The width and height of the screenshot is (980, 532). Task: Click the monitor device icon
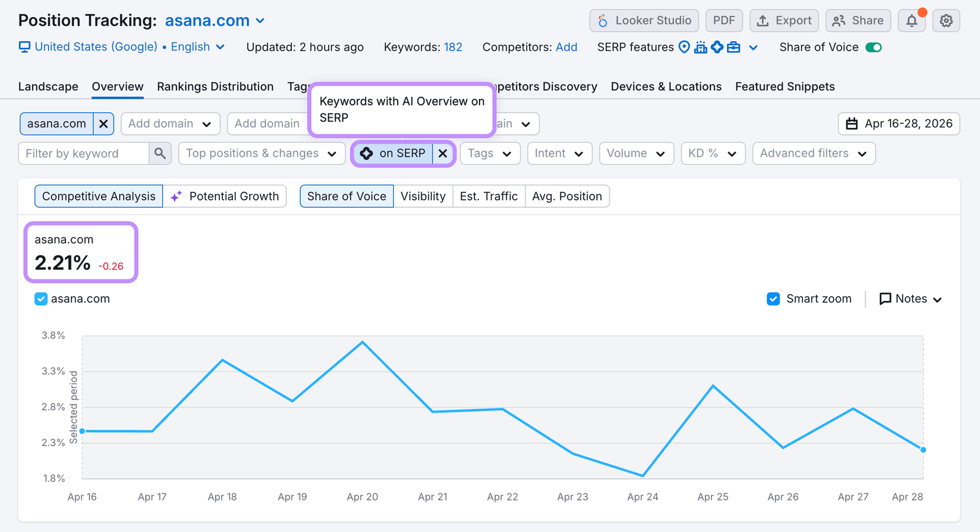point(24,47)
